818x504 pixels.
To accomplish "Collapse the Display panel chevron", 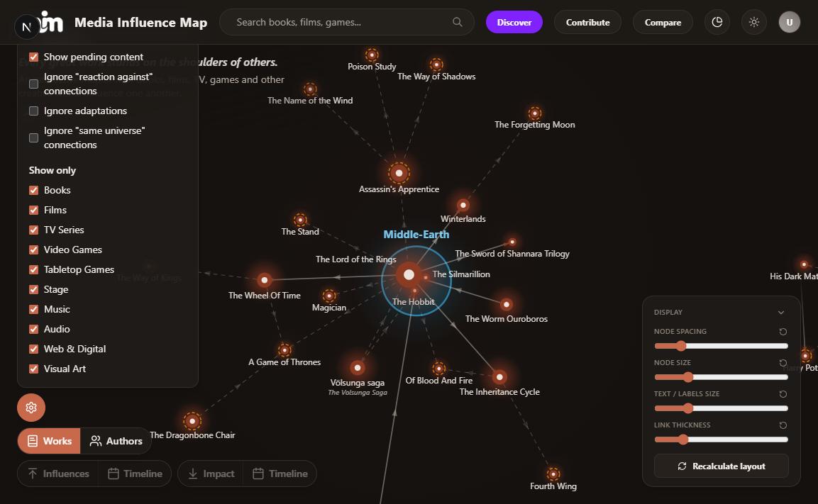I will tap(781, 312).
